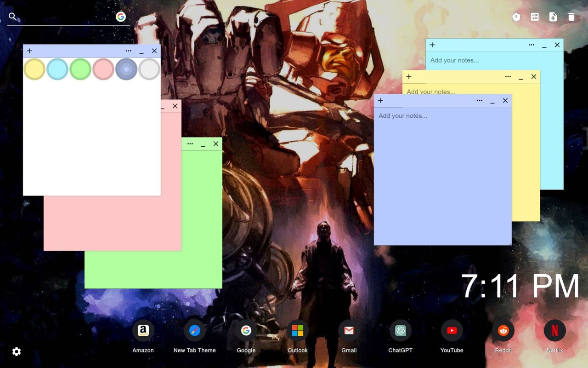The height and width of the screenshot is (368, 588).
Task: Launch the Gmail shortcut
Action: (349, 337)
